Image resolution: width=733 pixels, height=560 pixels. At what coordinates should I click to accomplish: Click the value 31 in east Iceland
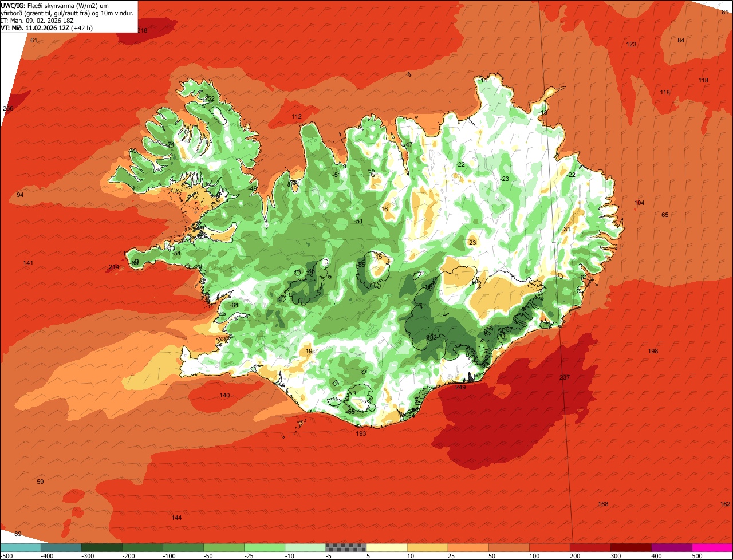(x=567, y=229)
